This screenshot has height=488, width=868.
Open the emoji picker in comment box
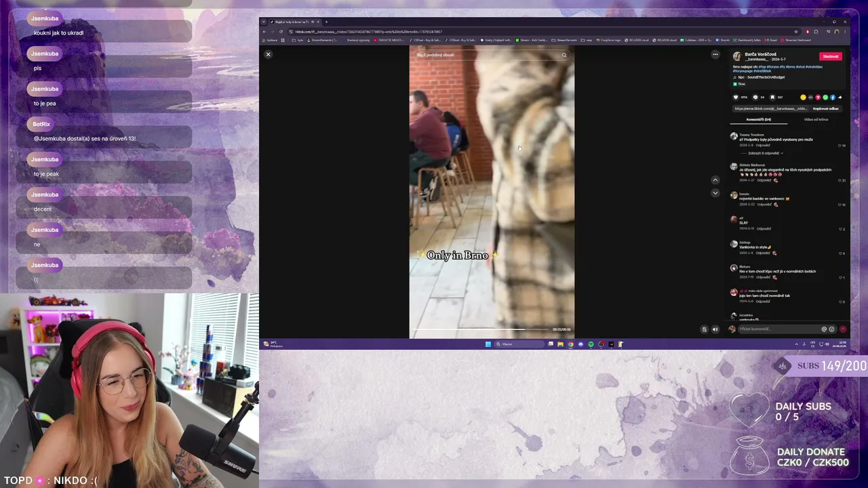(x=831, y=329)
